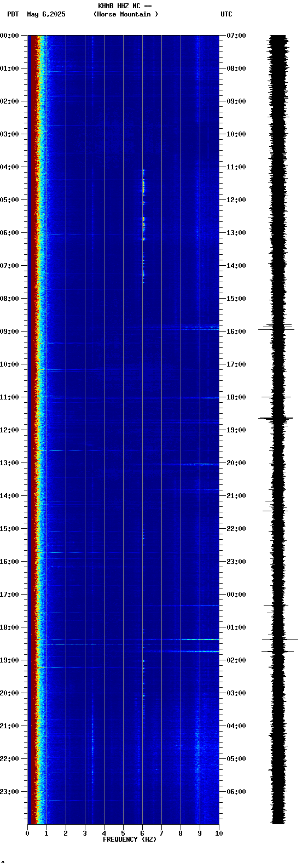
Task: Click the 10 Hz frequency tick label
Action: pos(219,833)
